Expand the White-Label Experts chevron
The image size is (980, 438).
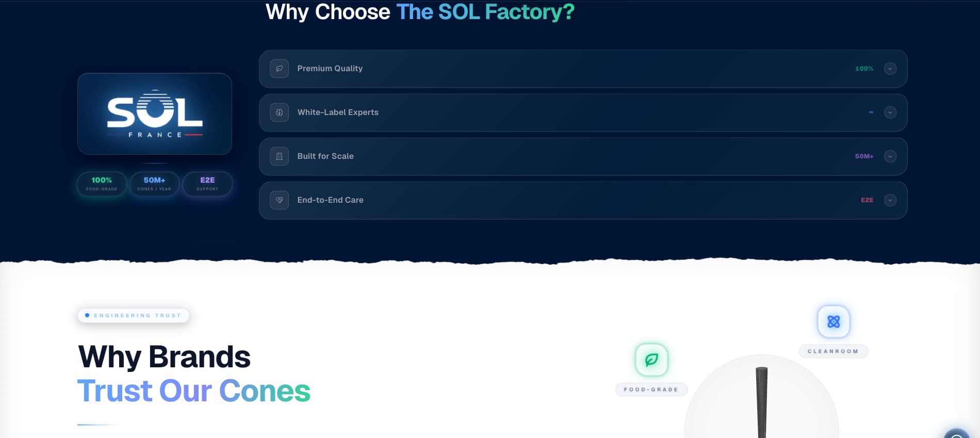point(890,112)
